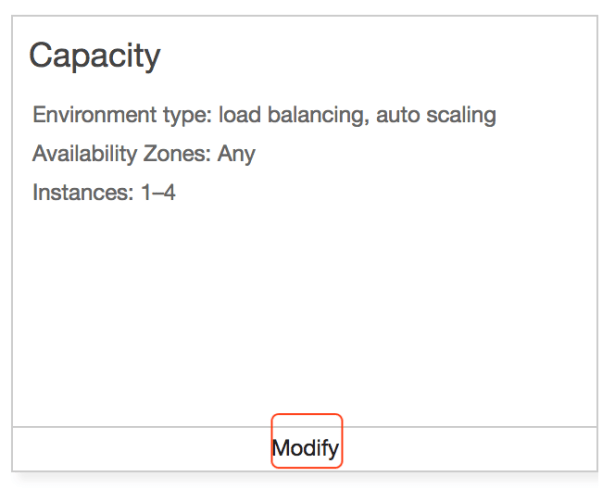
Task: Click the Availability Zones: Any text
Action: tap(143, 154)
